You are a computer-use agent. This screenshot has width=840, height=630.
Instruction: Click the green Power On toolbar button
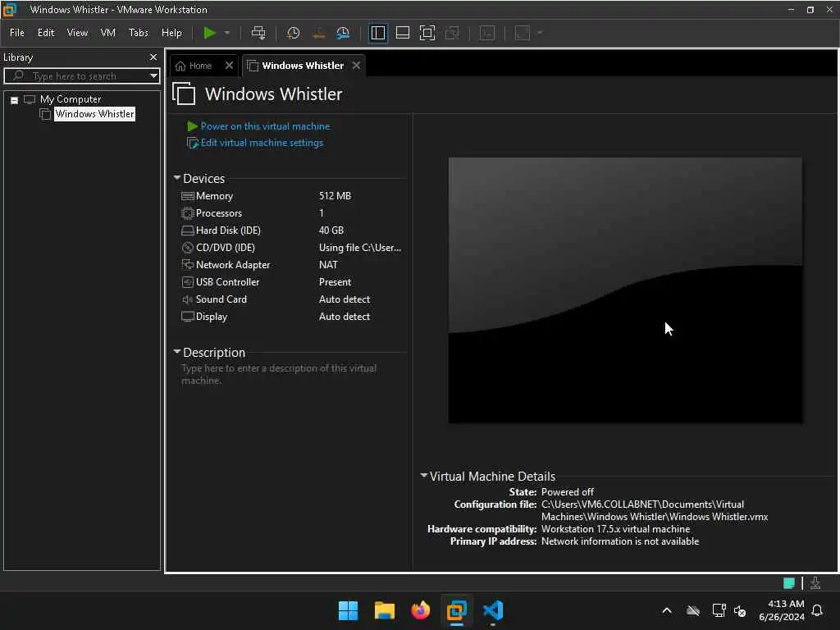209,33
